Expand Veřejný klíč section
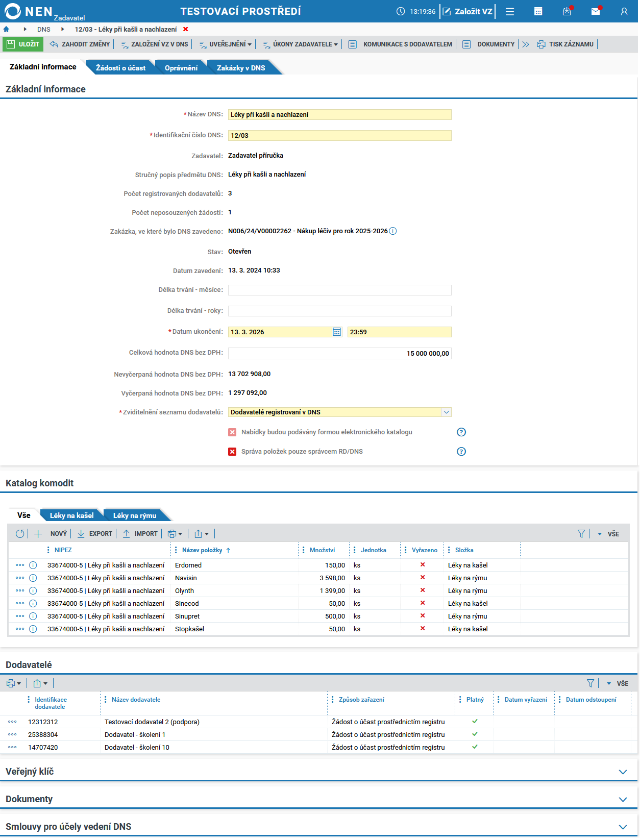The height and width of the screenshot is (840, 640). [x=623, y=772]
